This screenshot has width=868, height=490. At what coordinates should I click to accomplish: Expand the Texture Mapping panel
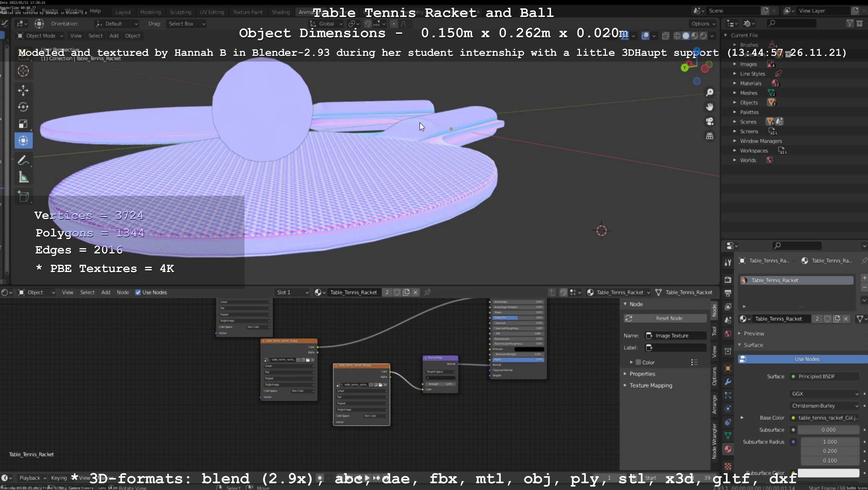tap(650, 385)
